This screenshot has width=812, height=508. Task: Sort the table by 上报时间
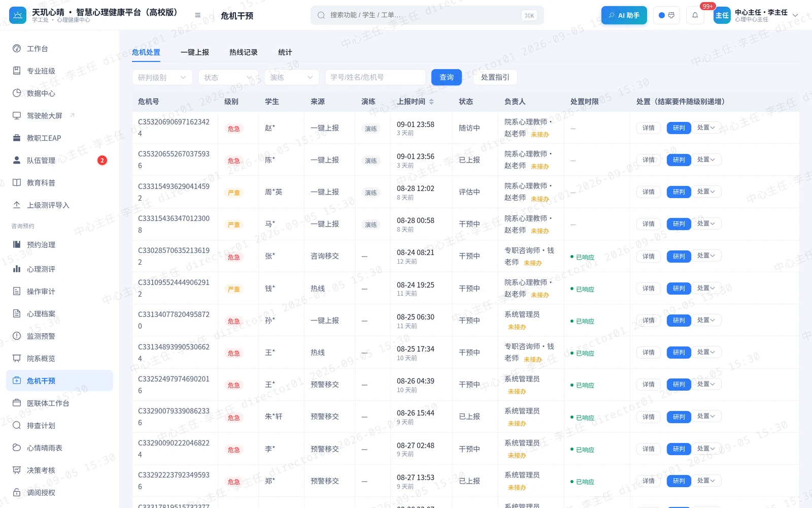coord(431,102)
